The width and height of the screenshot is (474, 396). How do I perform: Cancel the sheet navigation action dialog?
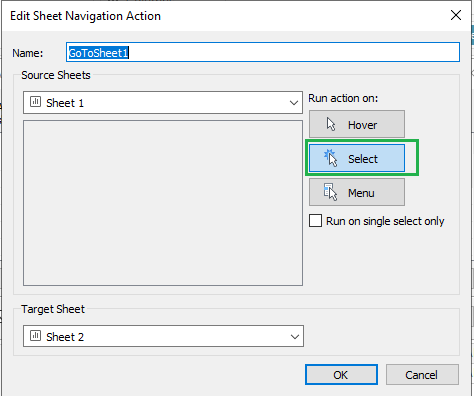422,375
